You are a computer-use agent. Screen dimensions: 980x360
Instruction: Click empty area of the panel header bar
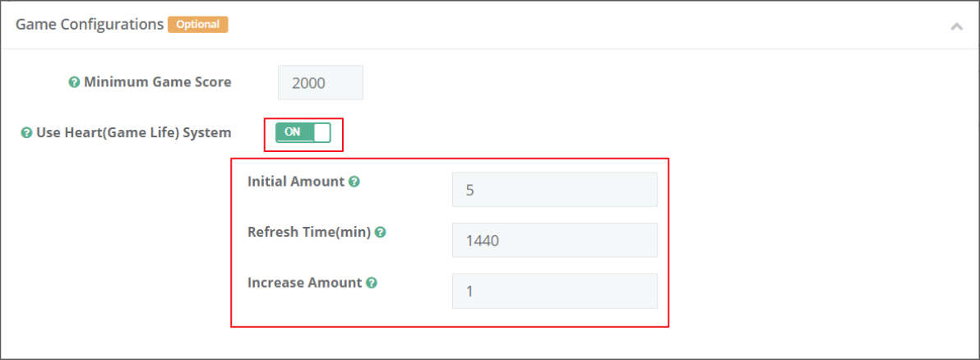576,25
